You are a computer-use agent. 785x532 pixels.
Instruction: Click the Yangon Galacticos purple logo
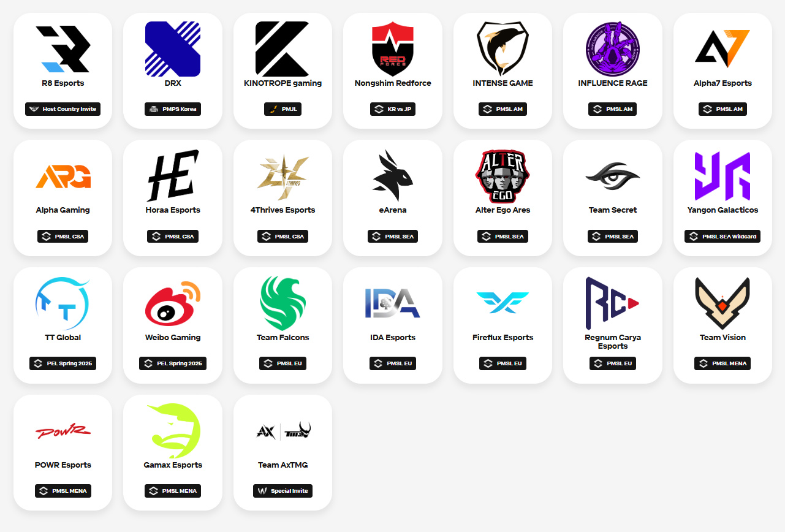(722, 176)
